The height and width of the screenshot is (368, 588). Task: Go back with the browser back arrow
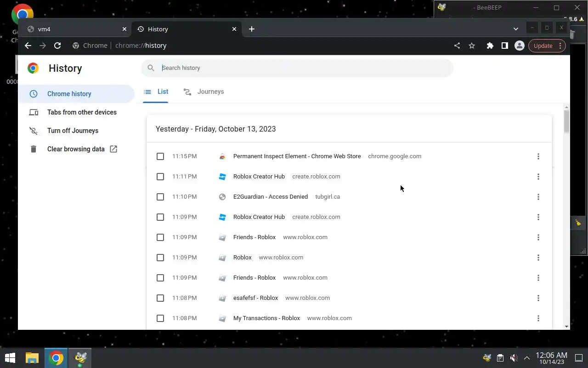click(x=28, y=46)
